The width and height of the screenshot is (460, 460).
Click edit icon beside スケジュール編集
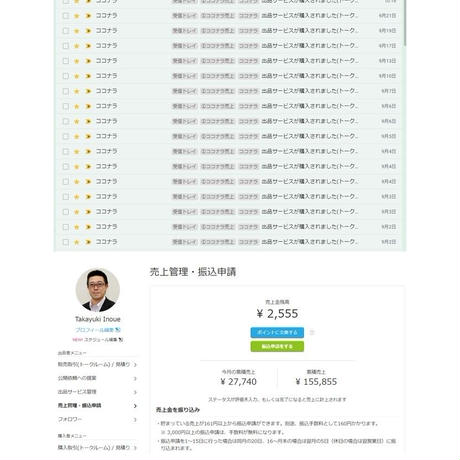pyautogui.click(x=121, y=340)
